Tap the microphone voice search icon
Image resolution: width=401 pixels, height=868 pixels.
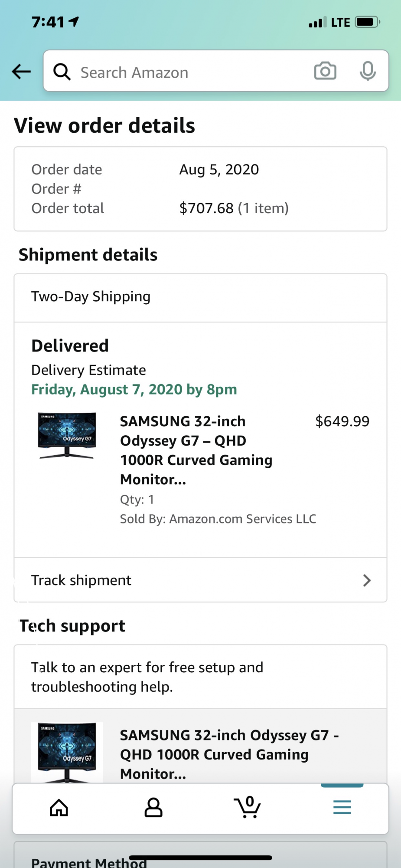[368, 71]
